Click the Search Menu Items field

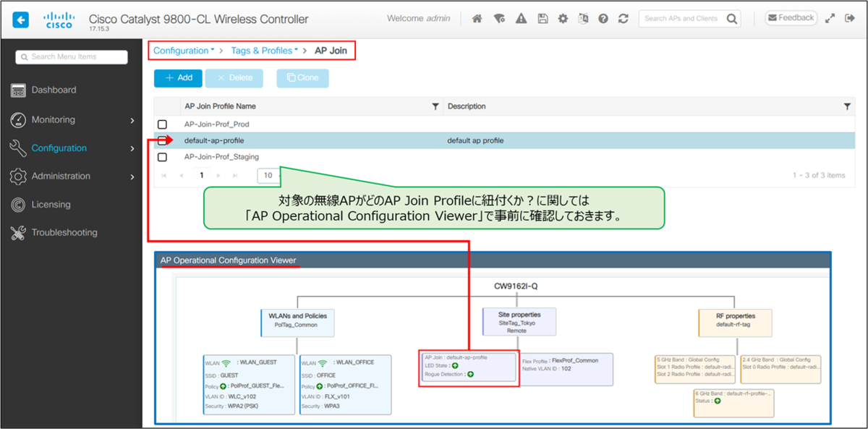72,56
